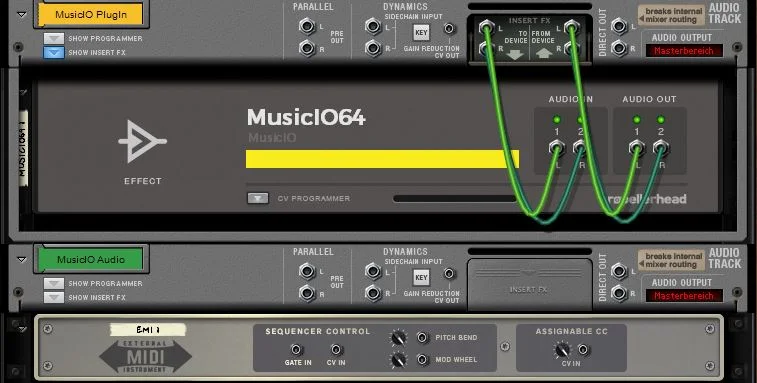Click Sidechain Input L jack on MusicIO PlugIn

[373, 26]
